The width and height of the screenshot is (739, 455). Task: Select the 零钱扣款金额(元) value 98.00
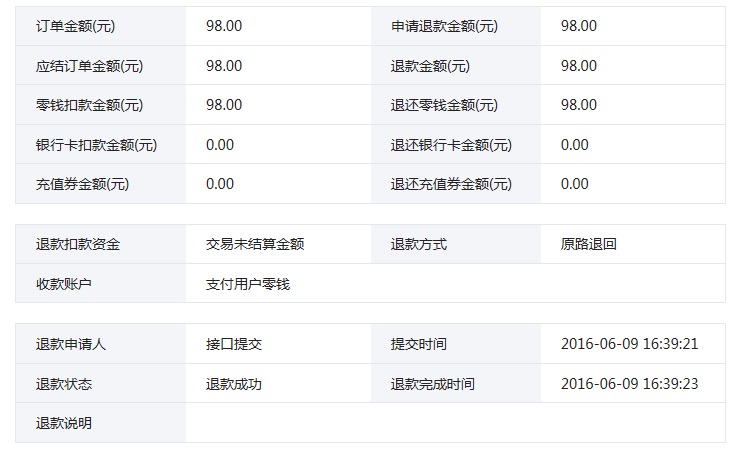tap(224, 105)
